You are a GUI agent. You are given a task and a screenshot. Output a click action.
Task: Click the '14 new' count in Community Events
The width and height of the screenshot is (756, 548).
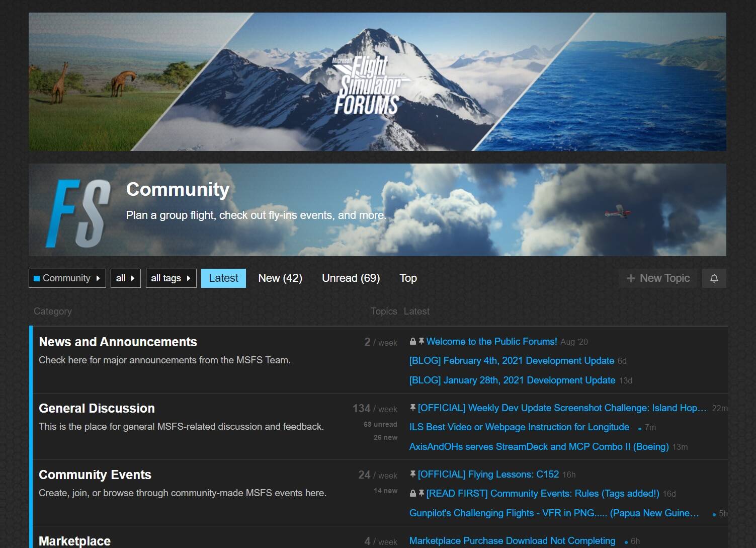click(385, 491)
